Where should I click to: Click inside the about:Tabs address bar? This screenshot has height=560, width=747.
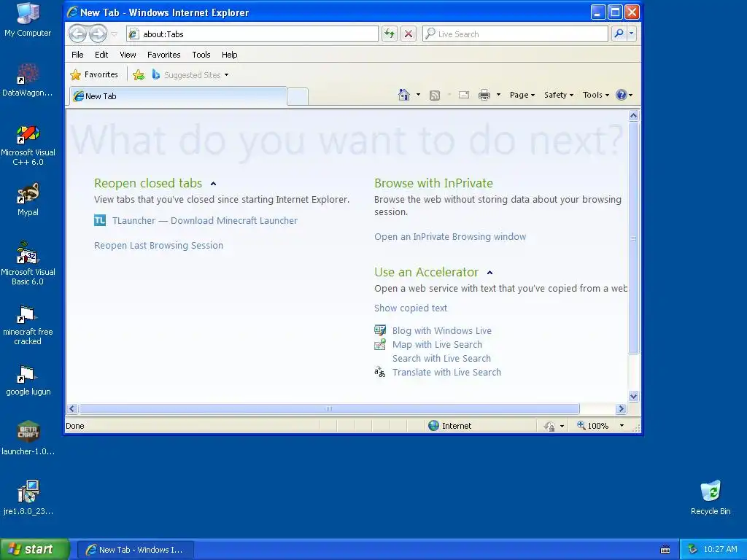[252, 34]
